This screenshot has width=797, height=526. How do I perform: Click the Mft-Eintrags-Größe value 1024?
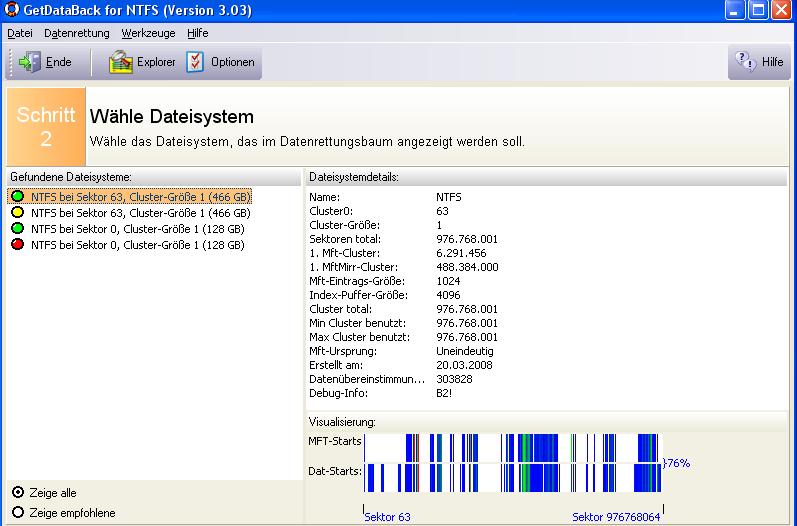click(448, 281)
